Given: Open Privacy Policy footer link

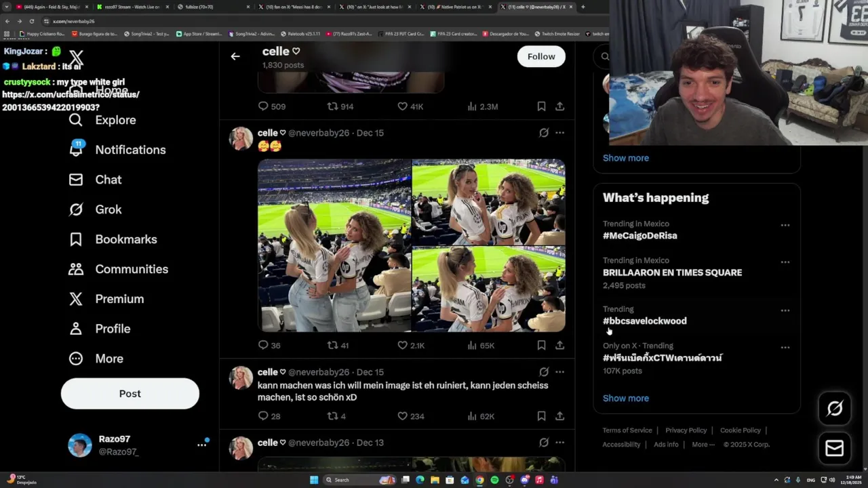Looking at the screenshot, I should click(686, 430).
